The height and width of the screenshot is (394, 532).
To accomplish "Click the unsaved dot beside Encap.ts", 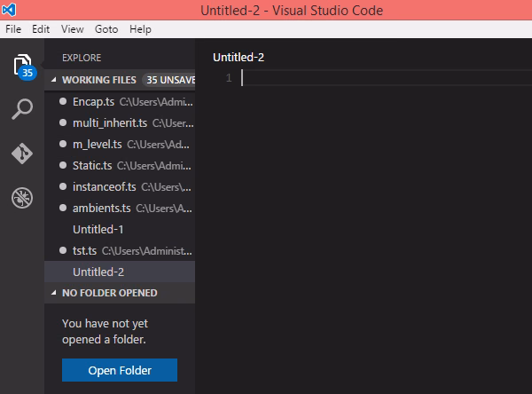I will click(x=63, y=101).
